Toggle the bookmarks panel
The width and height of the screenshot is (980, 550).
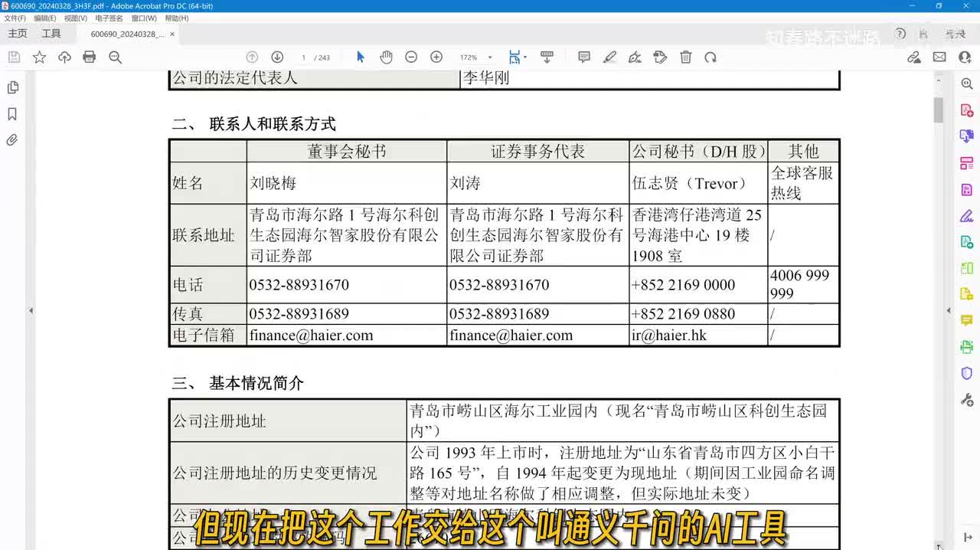pyautogui.click(x=12, y=114)
